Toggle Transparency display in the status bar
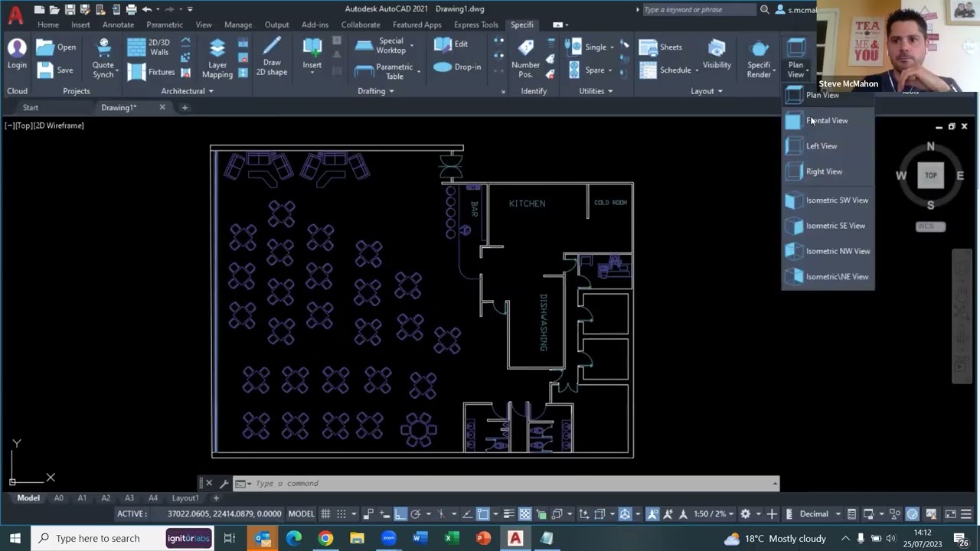This screenshot has height=551, width=980. pos(524,514)
